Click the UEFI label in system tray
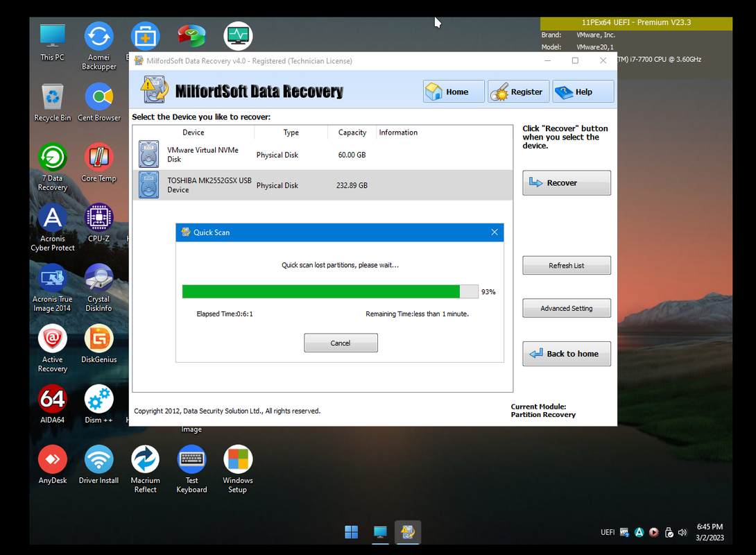 pos(608,532)
